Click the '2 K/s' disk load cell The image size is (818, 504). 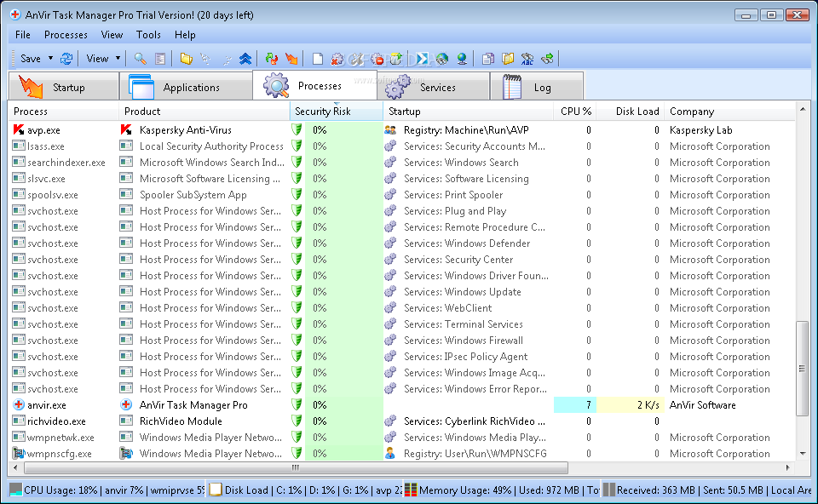pos(631,405)
